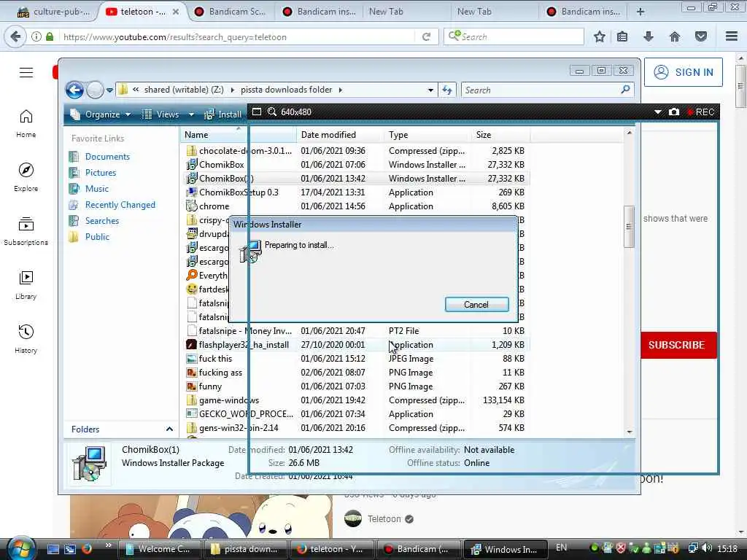Click the Firefox URL address field
Image resolution: width=747 pixels, height=560 pixels.
237,37
